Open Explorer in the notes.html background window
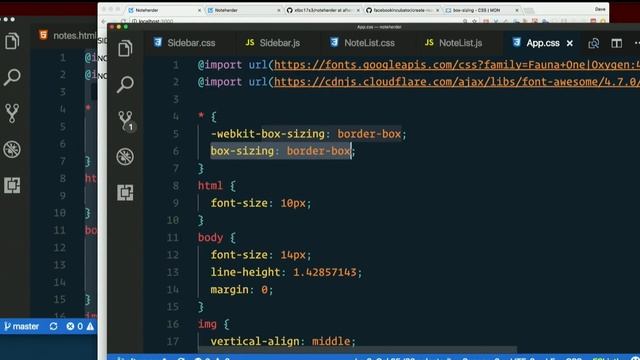This screenshot has width=640, height=360. coord(12,41)
